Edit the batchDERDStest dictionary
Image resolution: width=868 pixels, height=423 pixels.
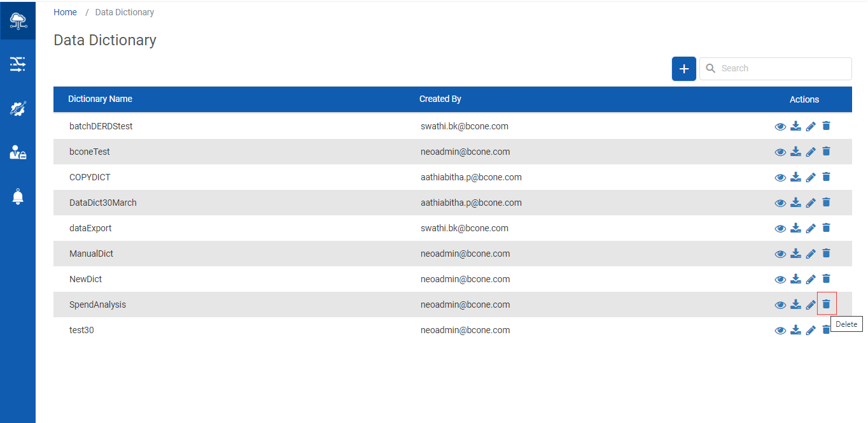(x=811, y=126)
